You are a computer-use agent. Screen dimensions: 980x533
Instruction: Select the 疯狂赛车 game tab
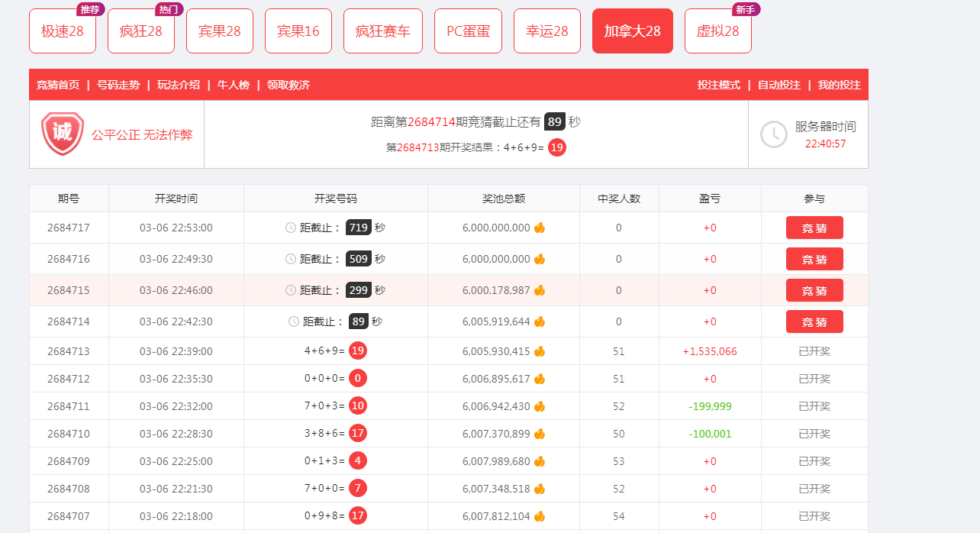click(383, 31)
